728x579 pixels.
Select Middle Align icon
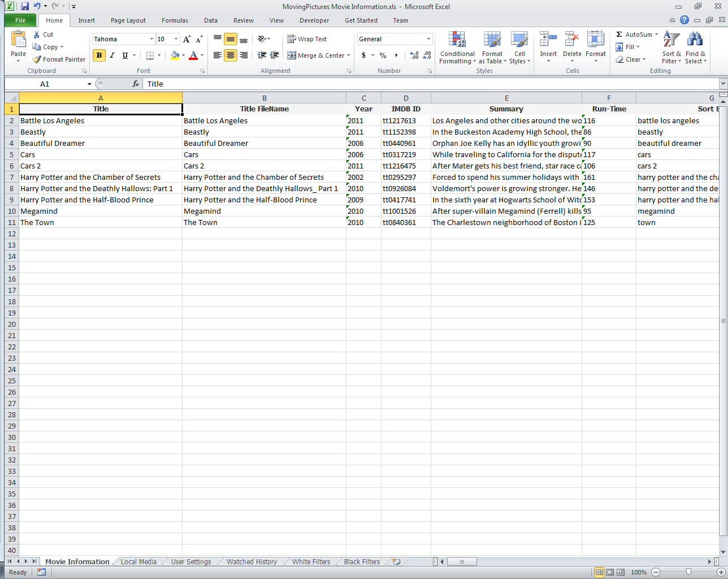[231, 39]
